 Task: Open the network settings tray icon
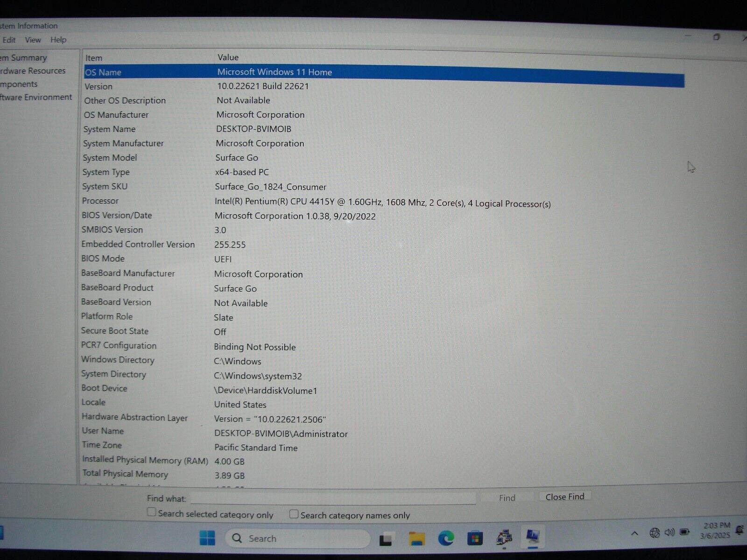pyautogui.click(x=655, y=532)
